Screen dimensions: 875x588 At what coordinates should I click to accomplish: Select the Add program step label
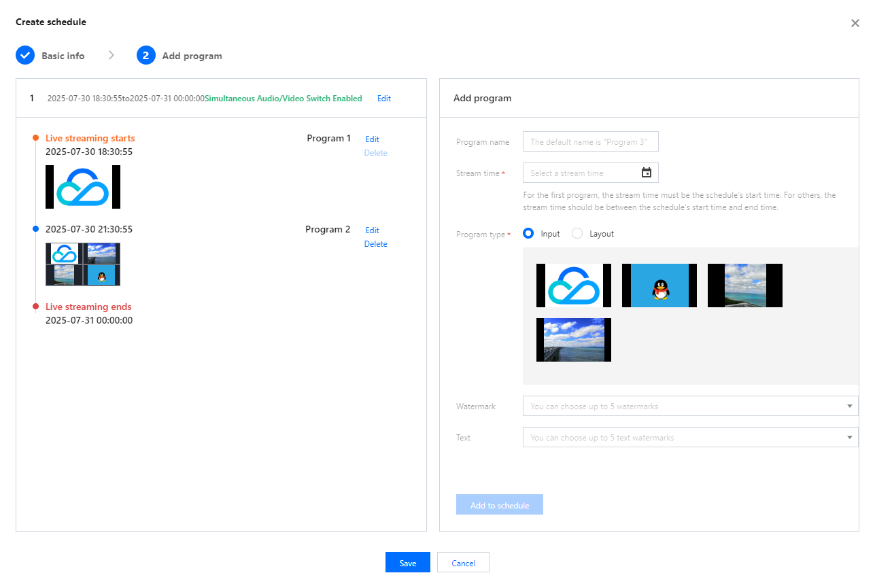[x=192, y=56]
